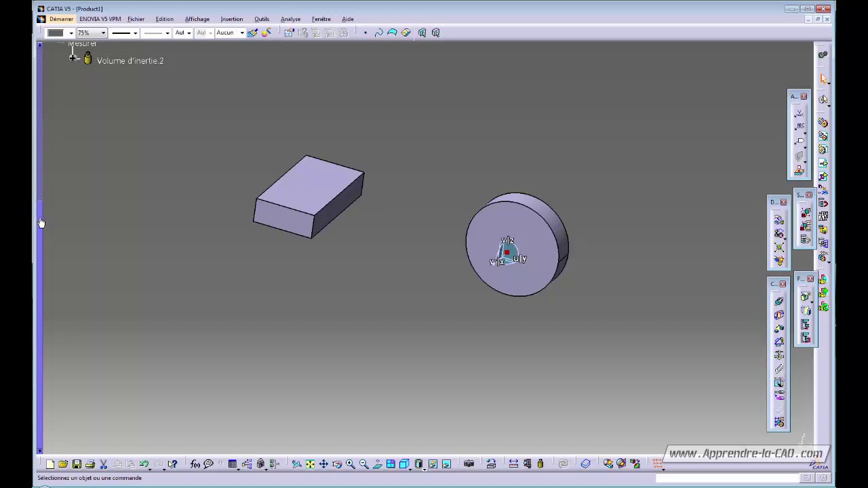Select the Fit All In view icon
Viewport: 868px width, 488px height.
[x=310, y=464]
